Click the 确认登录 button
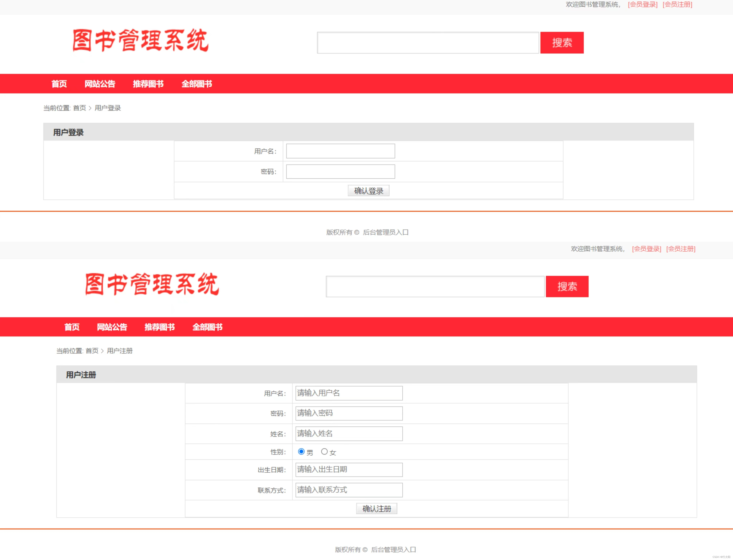733x560 pixels. pyautogui.click(x=368, y=191)
